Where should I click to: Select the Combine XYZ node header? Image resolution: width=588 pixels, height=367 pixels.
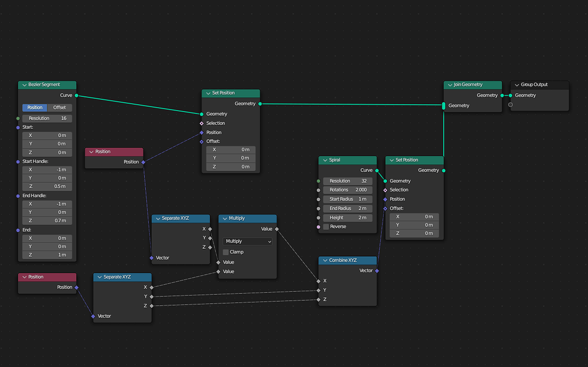348,261
